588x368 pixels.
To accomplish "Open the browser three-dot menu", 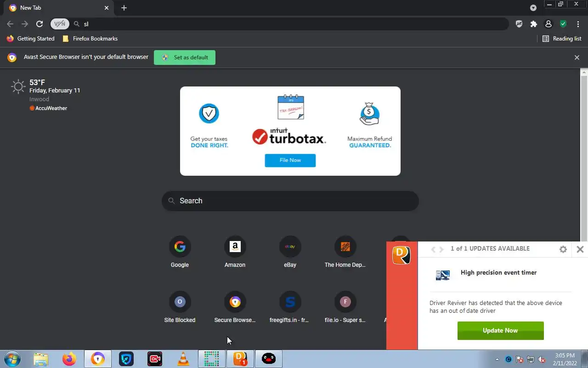I will pos(578,24).
